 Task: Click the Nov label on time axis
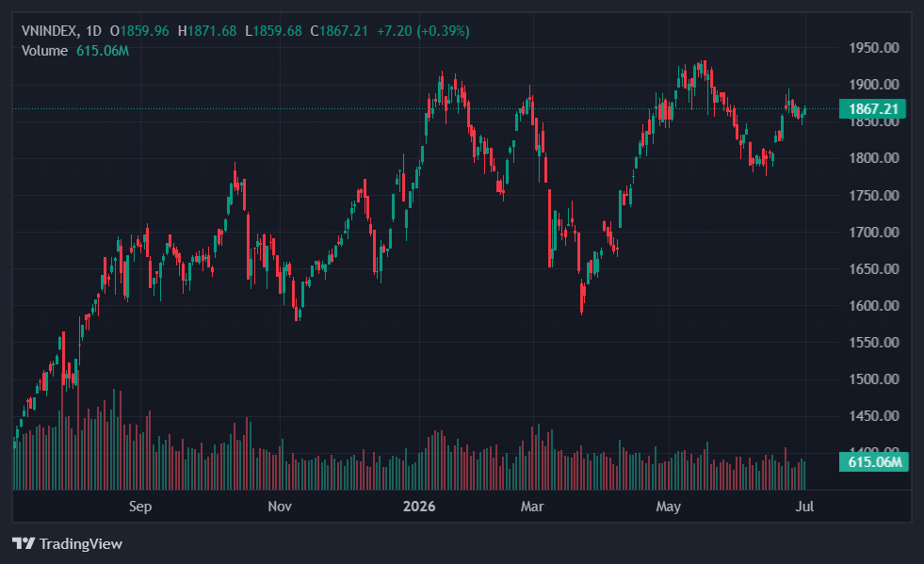coord(280,507)
